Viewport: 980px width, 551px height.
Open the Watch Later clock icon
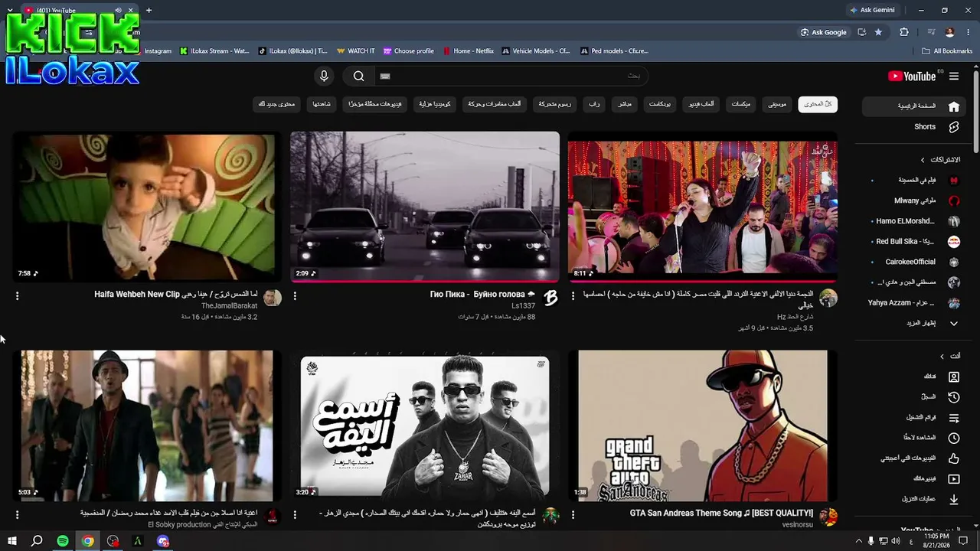click(954, 438)
